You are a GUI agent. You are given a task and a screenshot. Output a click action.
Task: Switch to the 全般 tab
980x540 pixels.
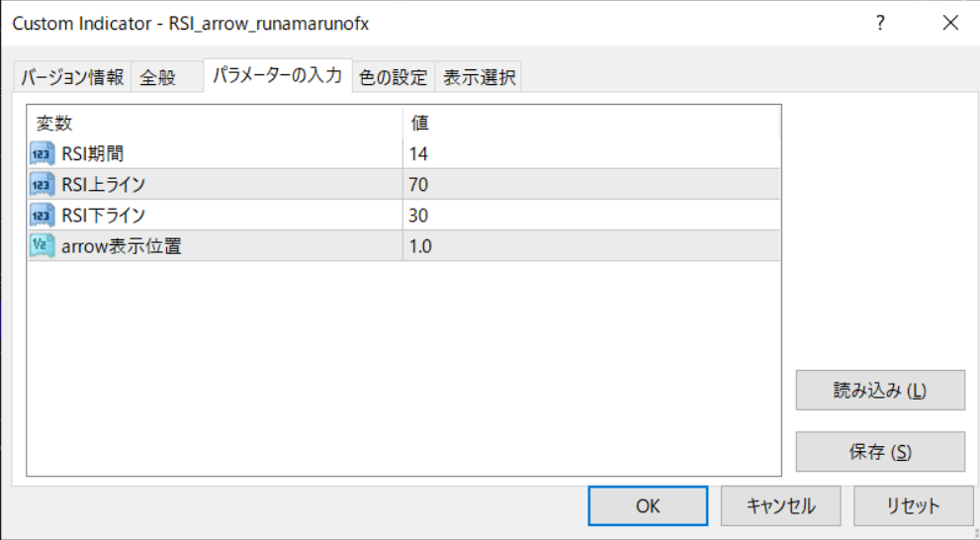(x=158, y=77)
